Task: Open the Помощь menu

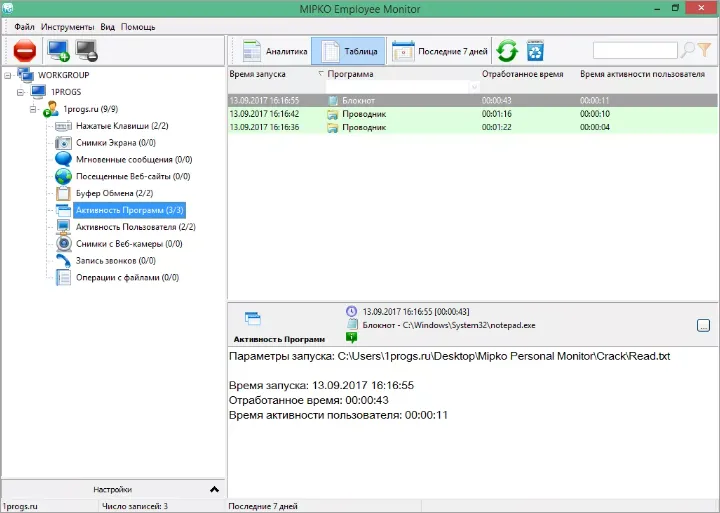Action: pyautogui.click(x=138, y=27)
